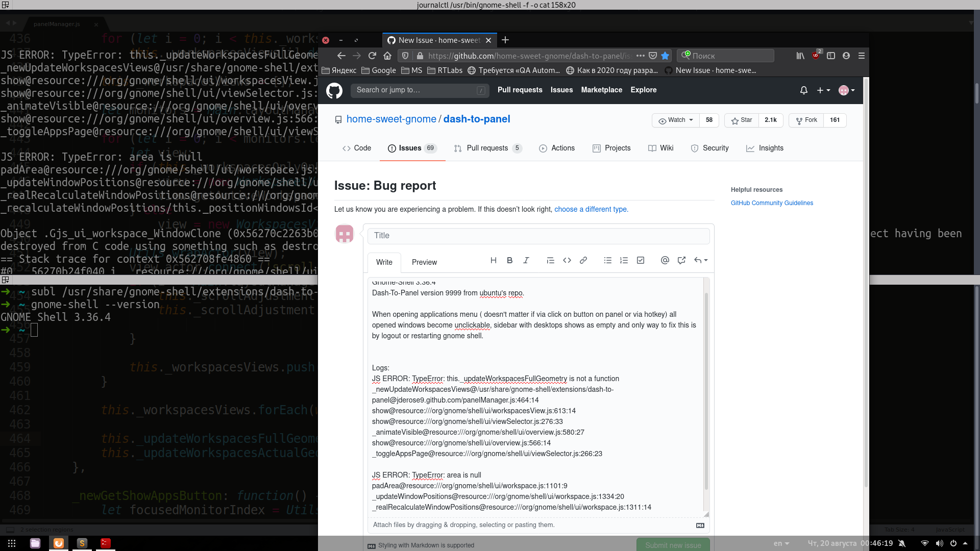
Task: Open the uBlock Origin extension icon
Action: tap(816, 55)
